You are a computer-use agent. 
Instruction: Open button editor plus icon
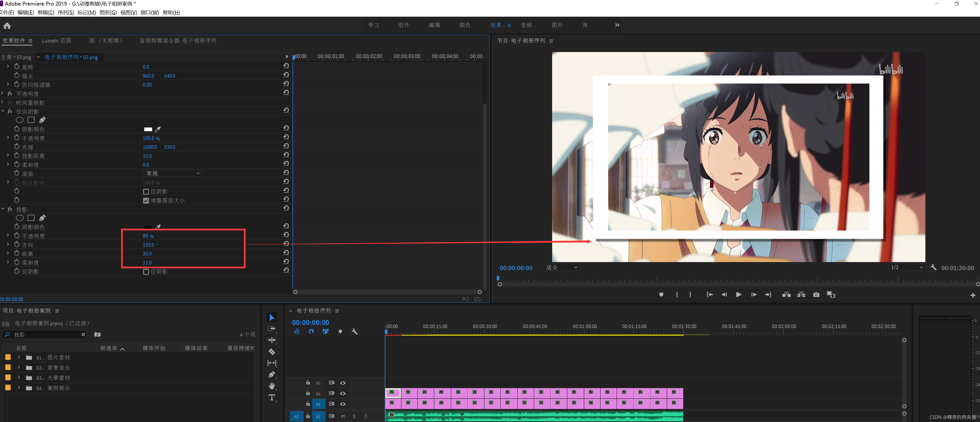[973, 295]
